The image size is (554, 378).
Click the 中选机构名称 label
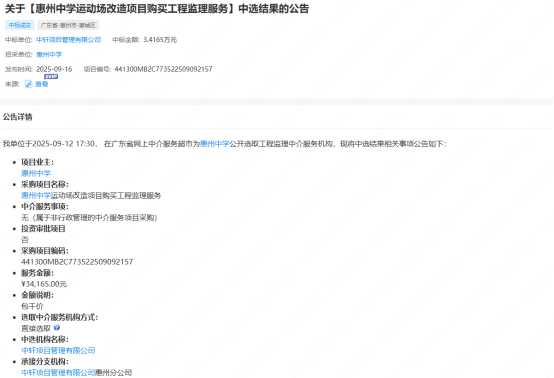tap(45, 339)
